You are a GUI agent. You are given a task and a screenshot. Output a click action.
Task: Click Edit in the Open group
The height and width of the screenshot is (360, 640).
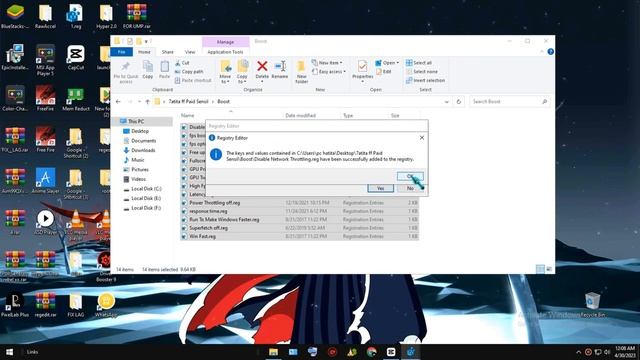pos(384,71)
